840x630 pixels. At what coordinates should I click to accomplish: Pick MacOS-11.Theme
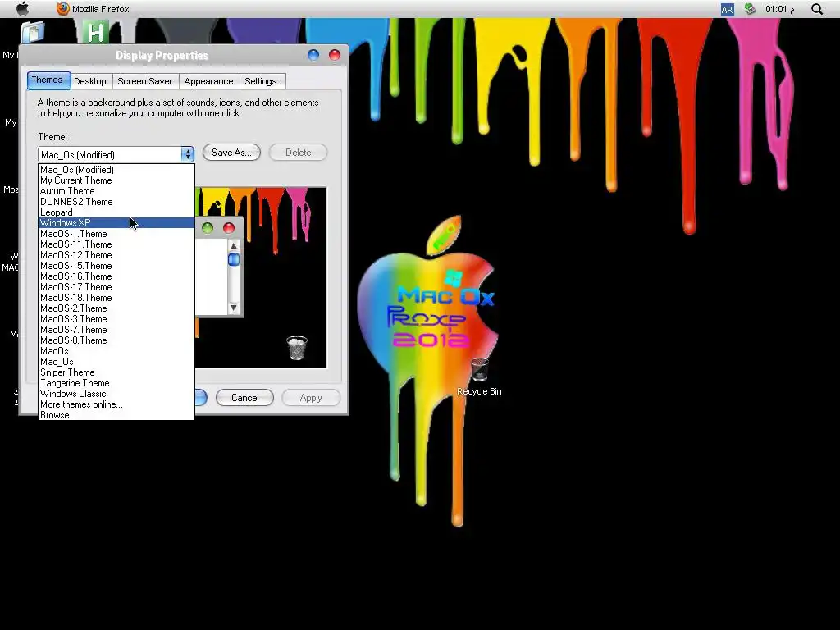pos(116,244)
